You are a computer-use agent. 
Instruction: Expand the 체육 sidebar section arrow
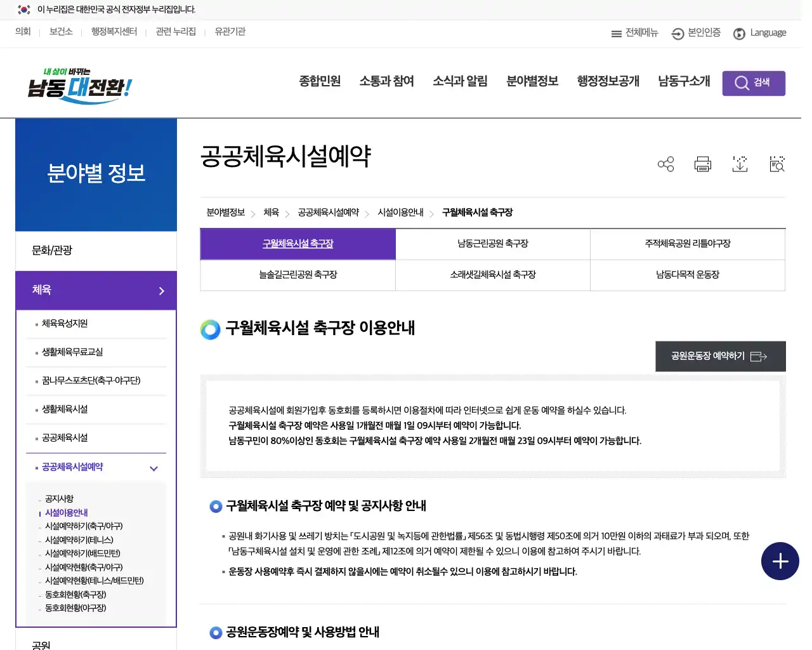pyautogui.click(x=161, y=291)
